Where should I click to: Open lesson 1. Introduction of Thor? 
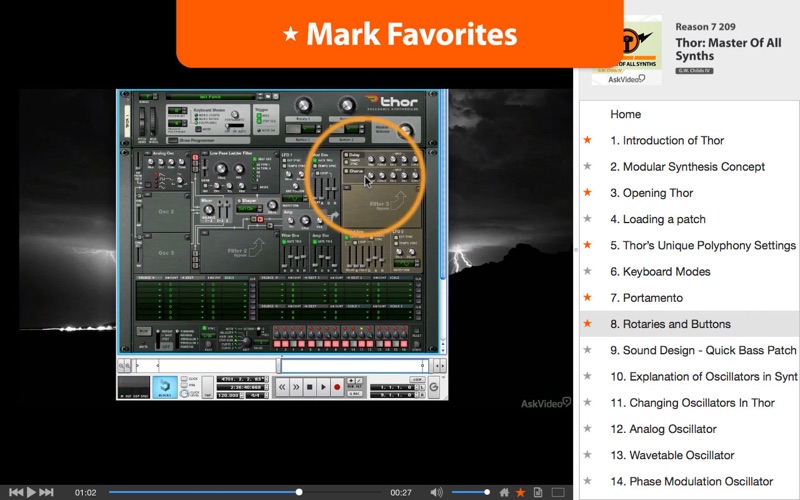click(667, 140)
